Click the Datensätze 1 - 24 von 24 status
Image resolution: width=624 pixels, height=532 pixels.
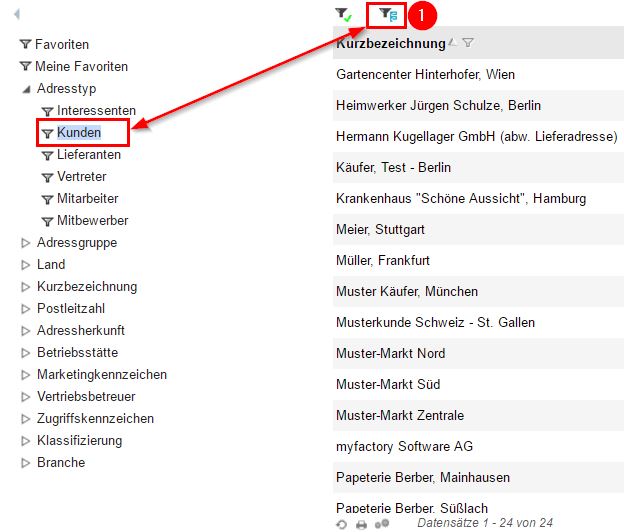click(x=485, y=523)
